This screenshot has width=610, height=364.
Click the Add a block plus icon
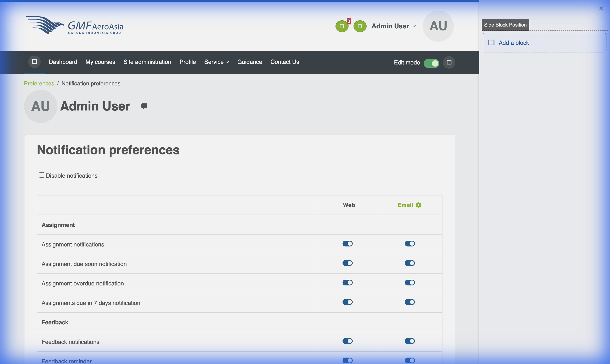coord(491,43)
